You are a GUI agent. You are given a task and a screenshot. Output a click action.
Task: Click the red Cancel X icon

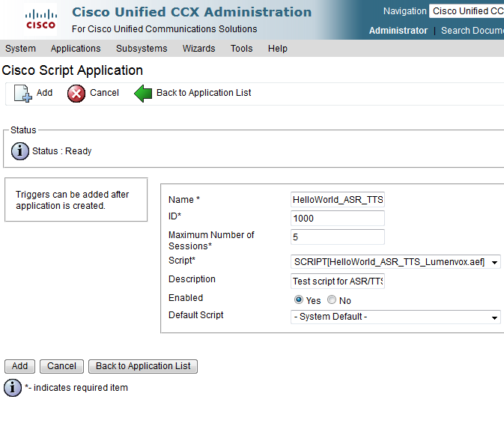76,94
